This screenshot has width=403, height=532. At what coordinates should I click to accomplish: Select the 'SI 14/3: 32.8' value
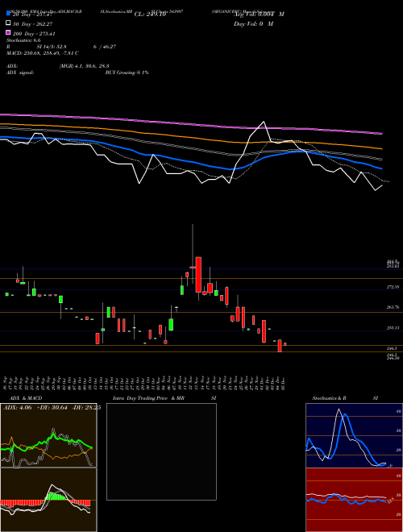pos(52,47)
